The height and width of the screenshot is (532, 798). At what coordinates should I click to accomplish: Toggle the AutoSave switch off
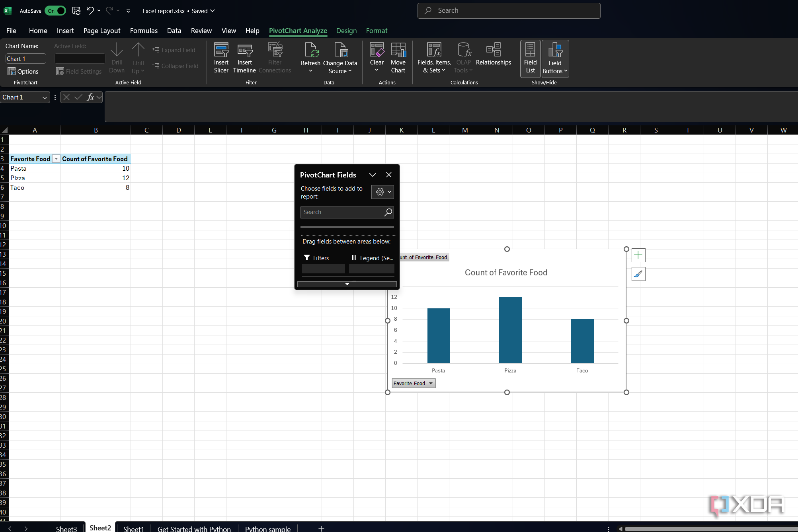point(55,11)
